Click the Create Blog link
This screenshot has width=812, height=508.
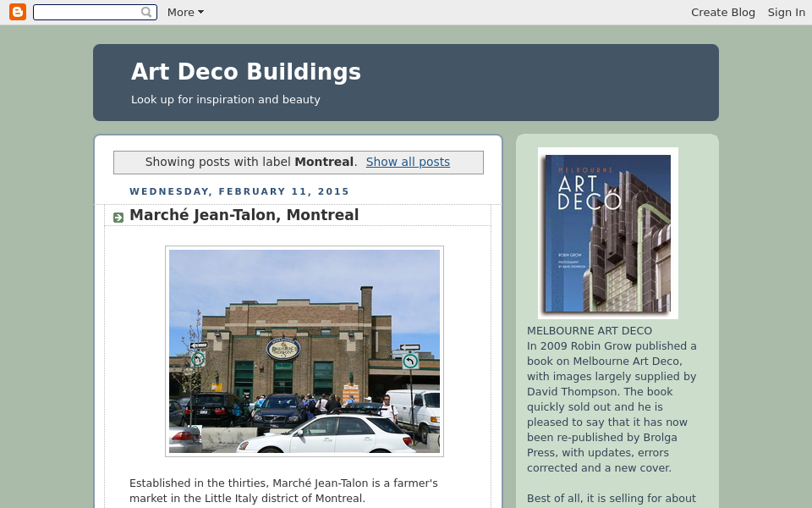pos(723,12)
